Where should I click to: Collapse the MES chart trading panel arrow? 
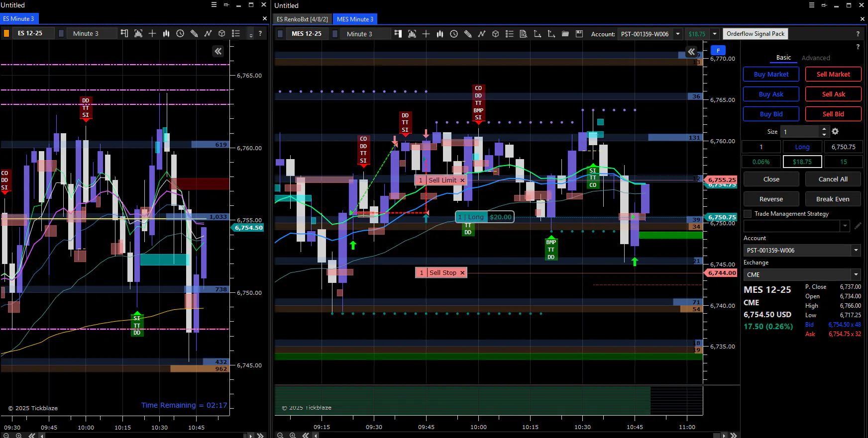691,51
